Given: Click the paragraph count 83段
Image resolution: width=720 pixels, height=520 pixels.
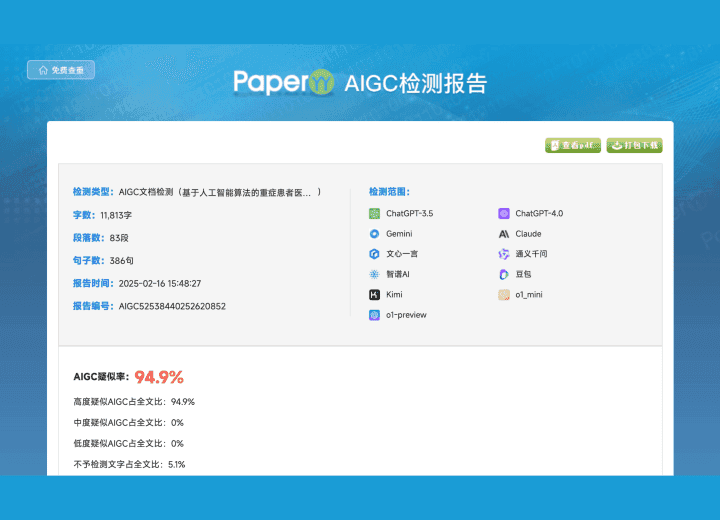Looking at the screenshot, I should [119, 238].
